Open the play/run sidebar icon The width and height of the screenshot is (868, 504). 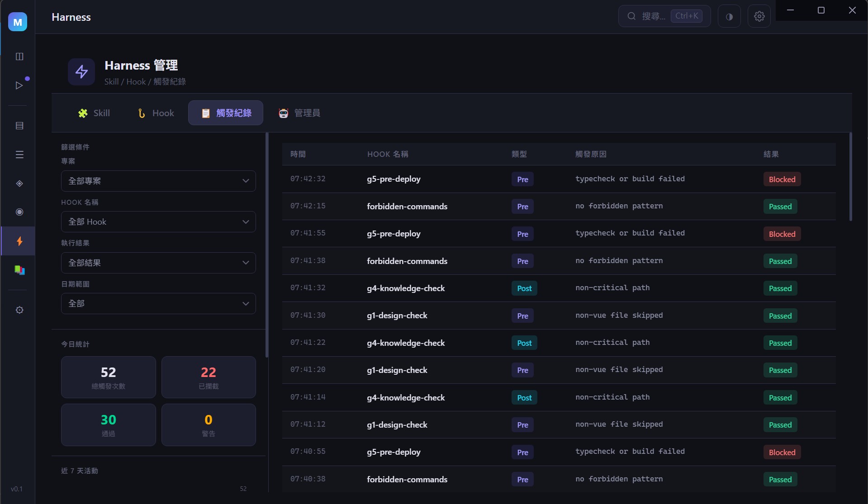[19, 85]
